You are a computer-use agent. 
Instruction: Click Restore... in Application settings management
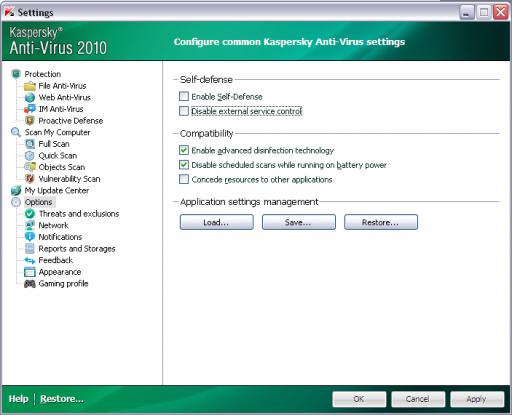(x=381, y=222)
